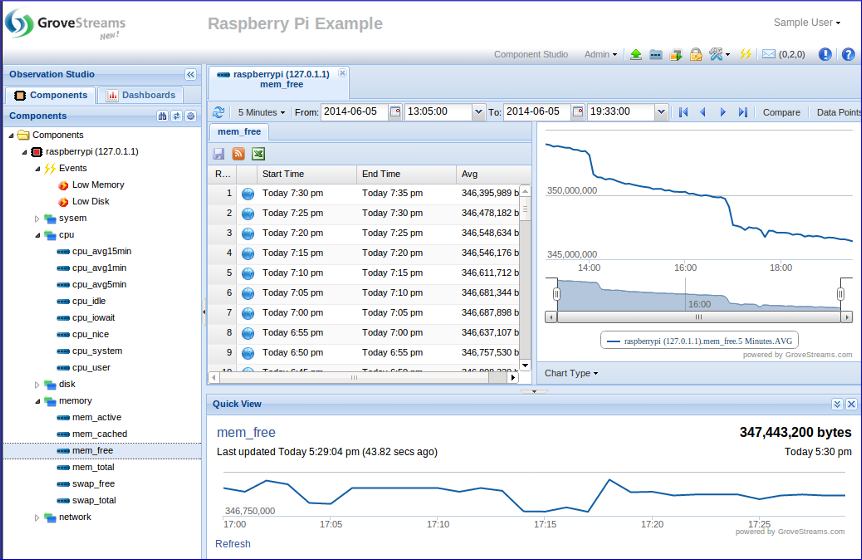Click the Compare button
The image size is (862, 560).
(781, 112)
